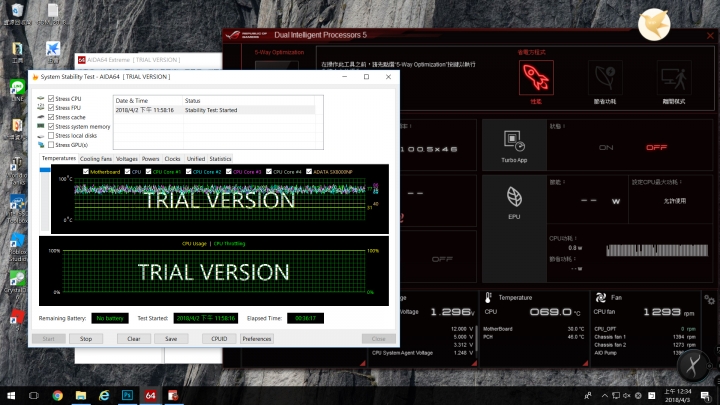Switch to the Unified tab
Viewport: 720px width, 405px height.
196,159
